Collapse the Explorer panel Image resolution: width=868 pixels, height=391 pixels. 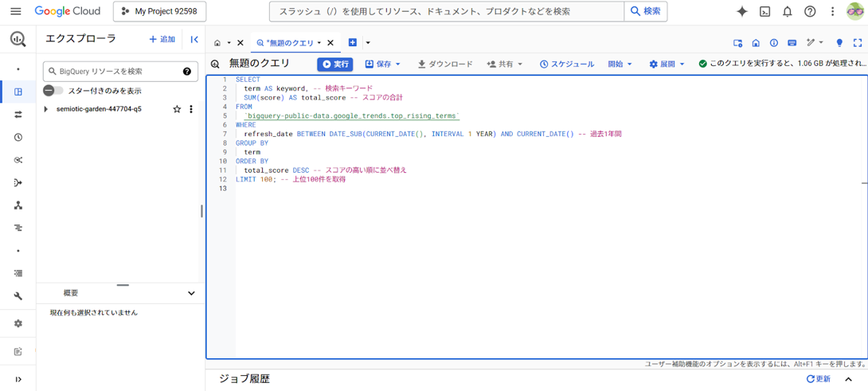[x=194, y=39]
